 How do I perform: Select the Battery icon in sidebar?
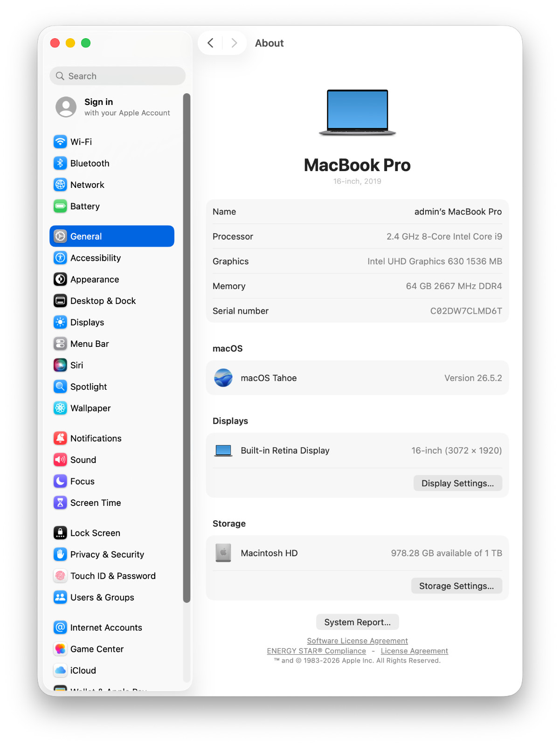60,206
